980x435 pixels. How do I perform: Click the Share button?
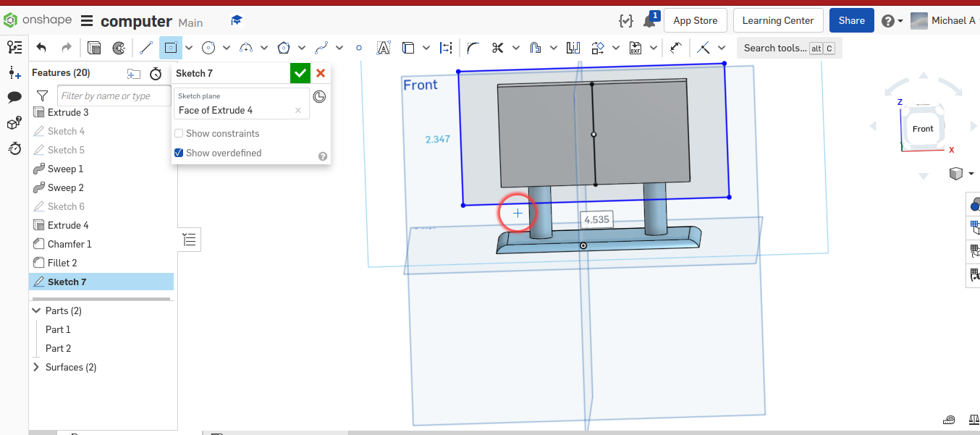click(x=851, y=20)
